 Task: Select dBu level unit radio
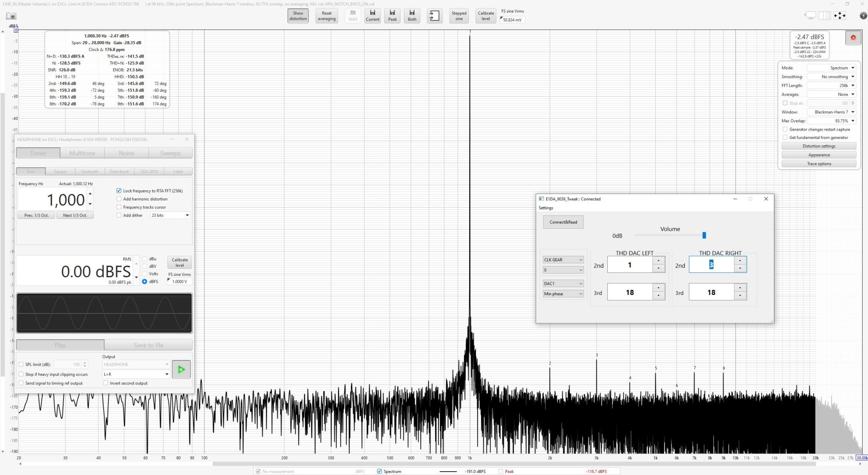[x=145, y=258]
